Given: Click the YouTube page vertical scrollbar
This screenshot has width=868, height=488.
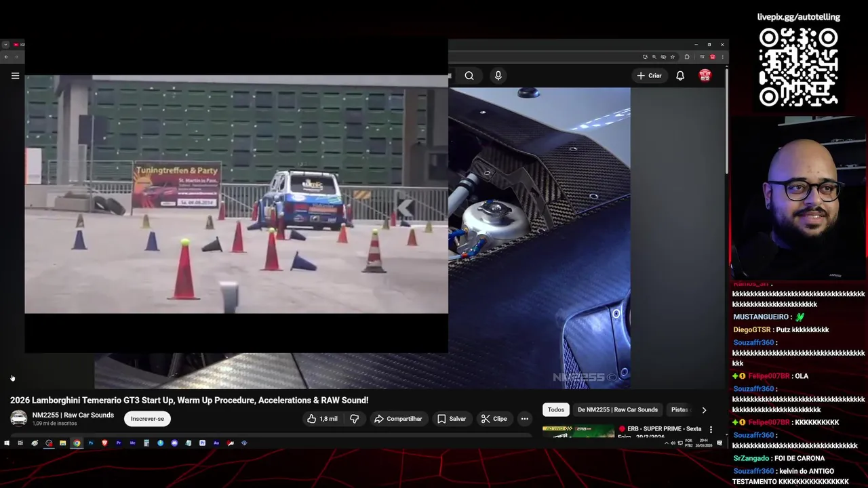Looking at the screenshot, I should coord(726,122).
